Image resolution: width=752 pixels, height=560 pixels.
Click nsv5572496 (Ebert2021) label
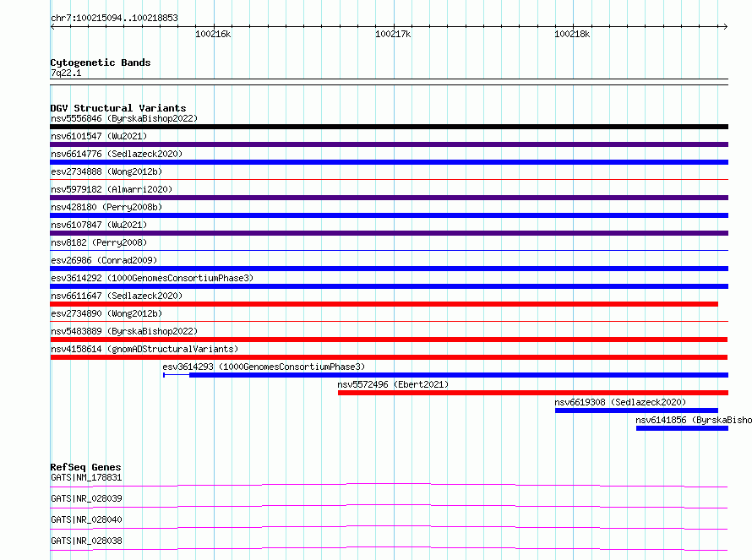tap(393, 384)
